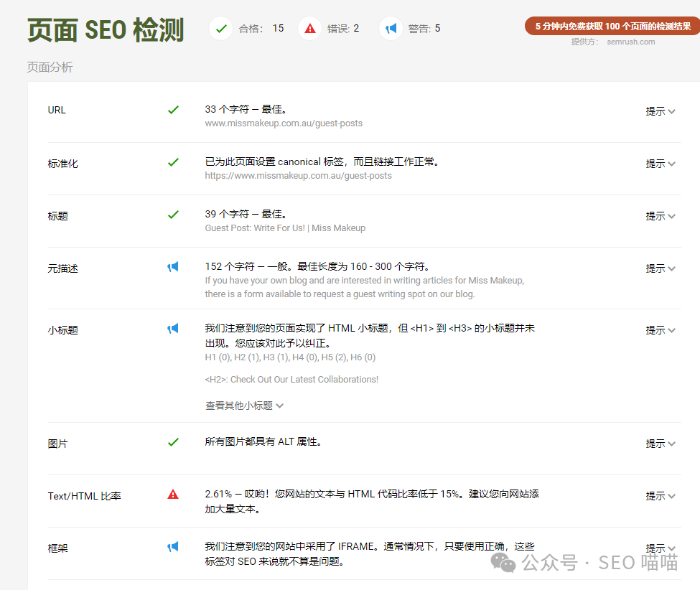Screen dimensions: 700x590
Task: Expand the 提示 hint for 标准化 row
Action: [x=660, y=164]
